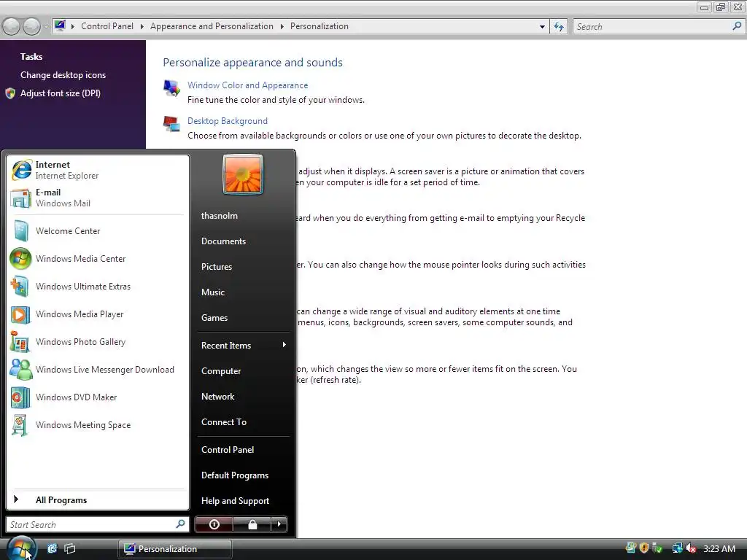Open Games from Start menu
Screen dimensions: 747x560
214,318
